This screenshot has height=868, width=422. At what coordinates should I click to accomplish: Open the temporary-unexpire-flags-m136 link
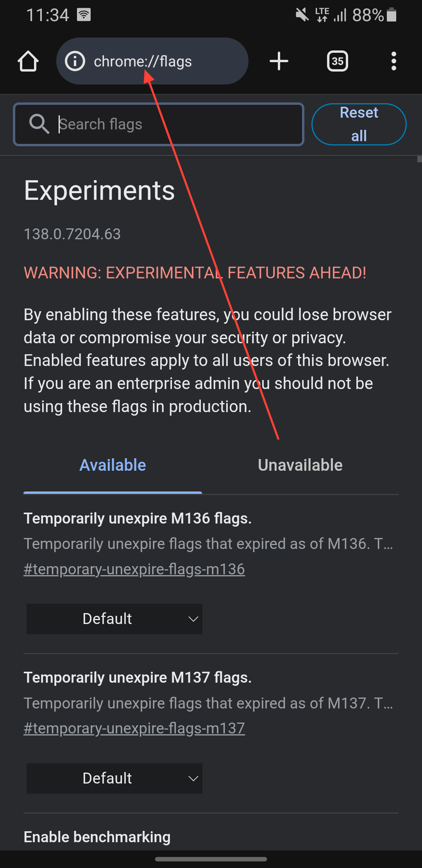point(134,569)
